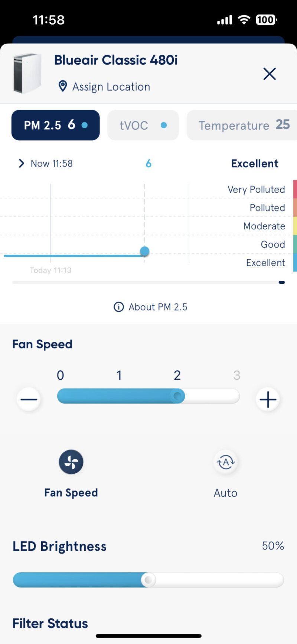The image size is (297, 644).
Task: Click the graph timeline scrollbar handle
Action: coord(282,282)
